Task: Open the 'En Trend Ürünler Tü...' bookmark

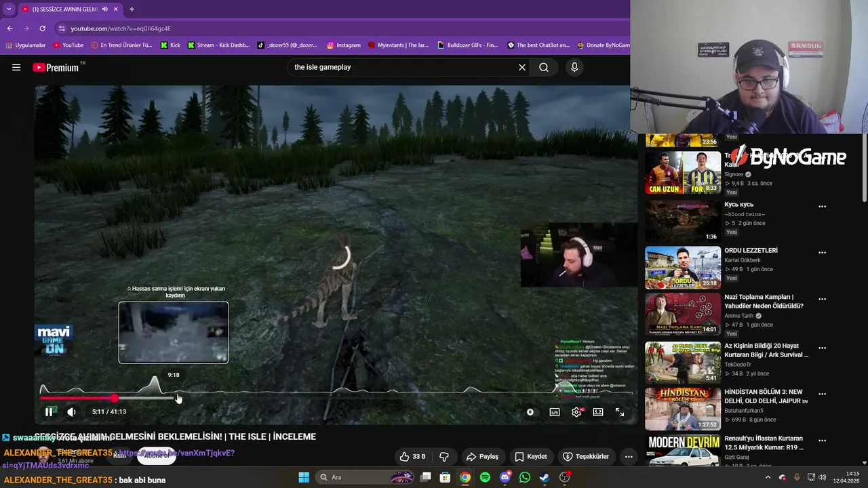Action: coord(121,45)
